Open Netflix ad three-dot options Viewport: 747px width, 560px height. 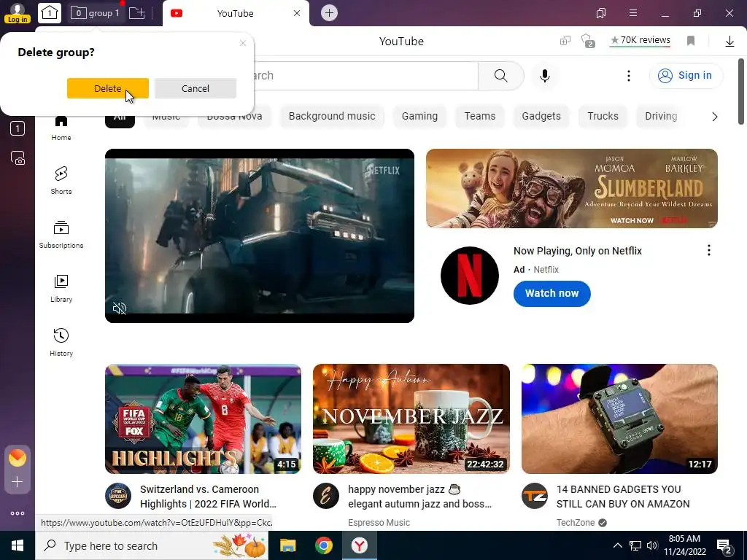(709, 251)
